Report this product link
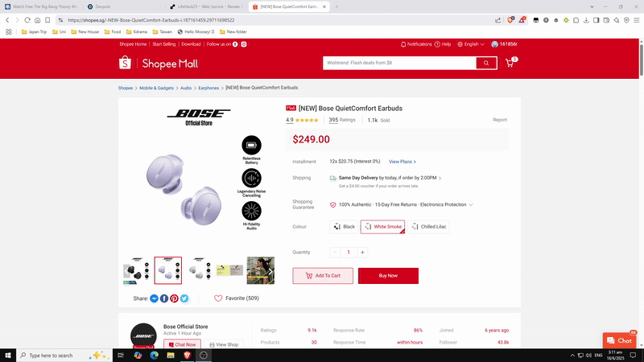This screenshot has width=644, height=362. coord(500,120)
